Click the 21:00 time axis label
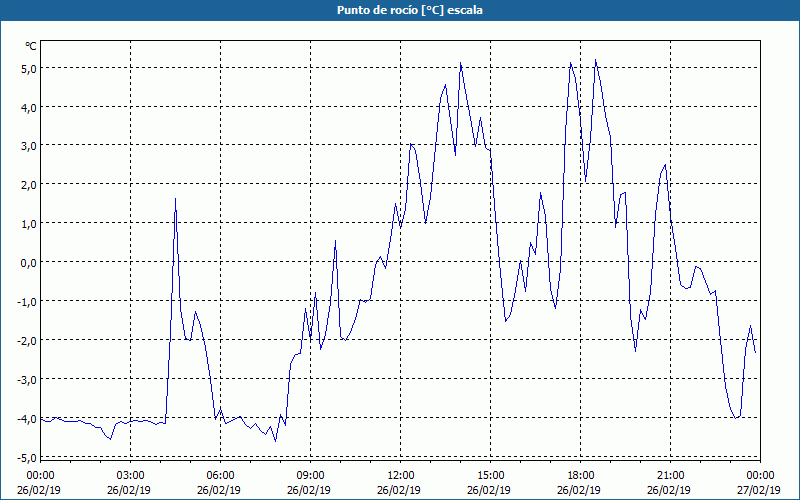This screenshot has height=500, width=800. [670, 476]
